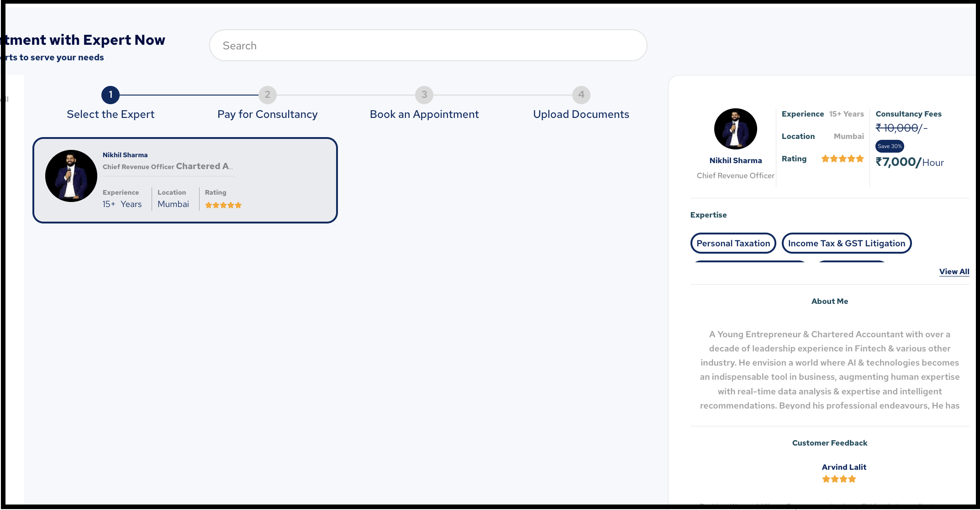Click Nikhil Sharma name in expert card
980x510 pixels.
click(x=125, y=155)
